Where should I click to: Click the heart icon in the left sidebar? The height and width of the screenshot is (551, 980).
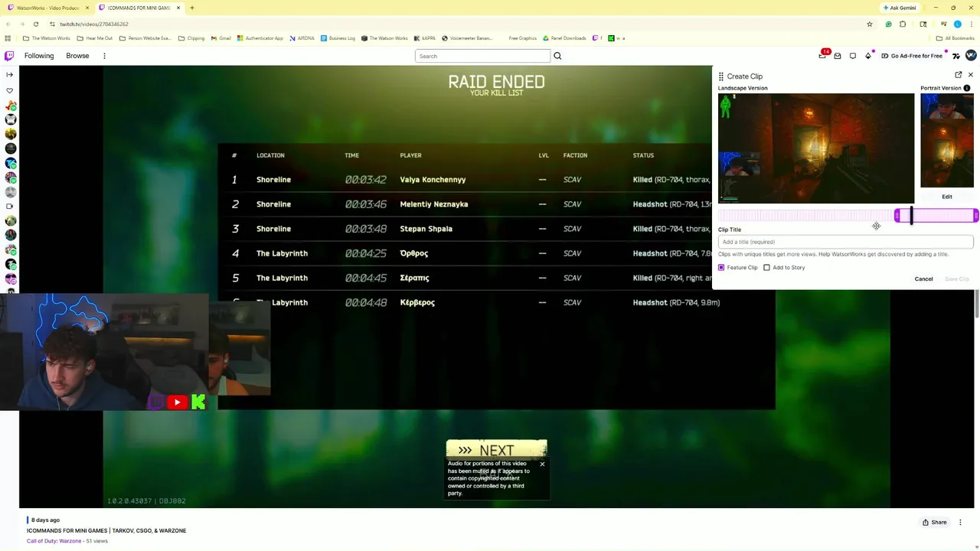pyautogui.click(x=9, y=90)
